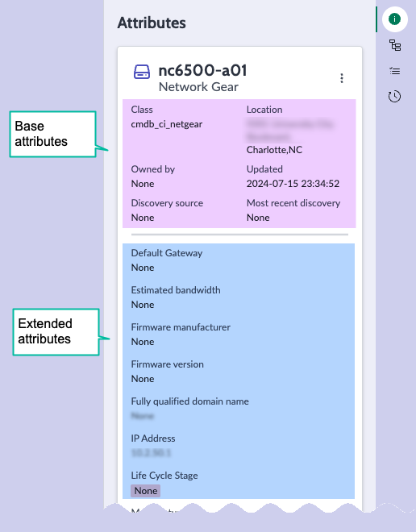Open the hierarchy tree sidebar icon
This screenshot has width=416, height=532.
pos(394,45)
